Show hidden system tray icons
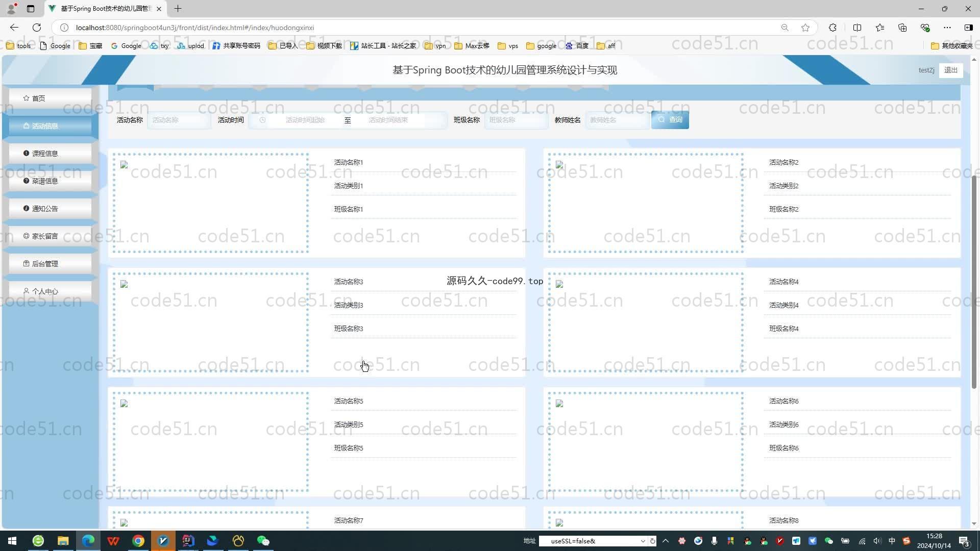 pos(665,541)
